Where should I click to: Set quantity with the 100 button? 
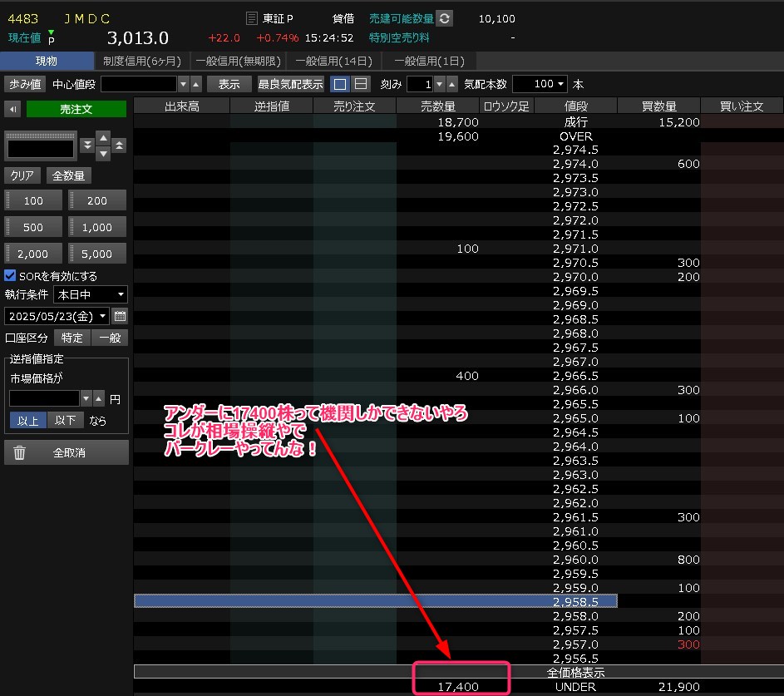coord(33,200)
